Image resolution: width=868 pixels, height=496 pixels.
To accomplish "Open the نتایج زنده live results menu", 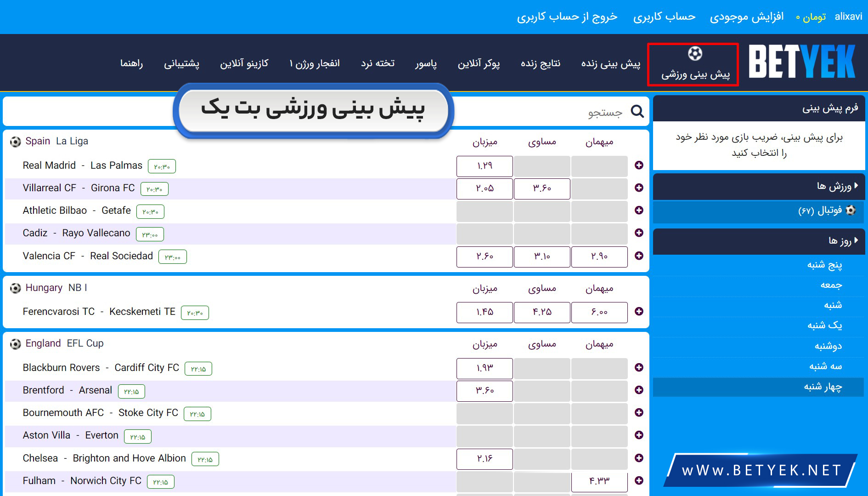I will click(541, 63).
